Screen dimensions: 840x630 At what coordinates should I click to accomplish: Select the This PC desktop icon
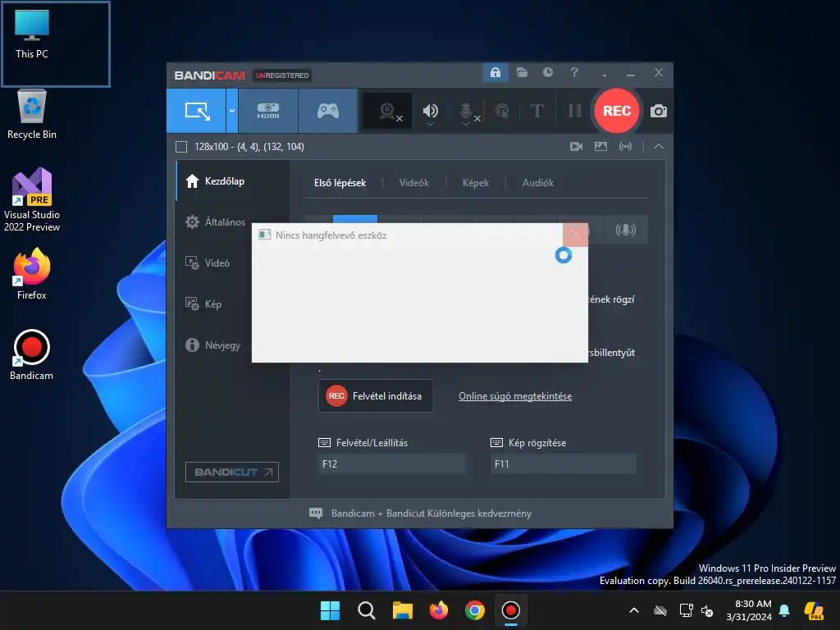(x=32, y=34)
